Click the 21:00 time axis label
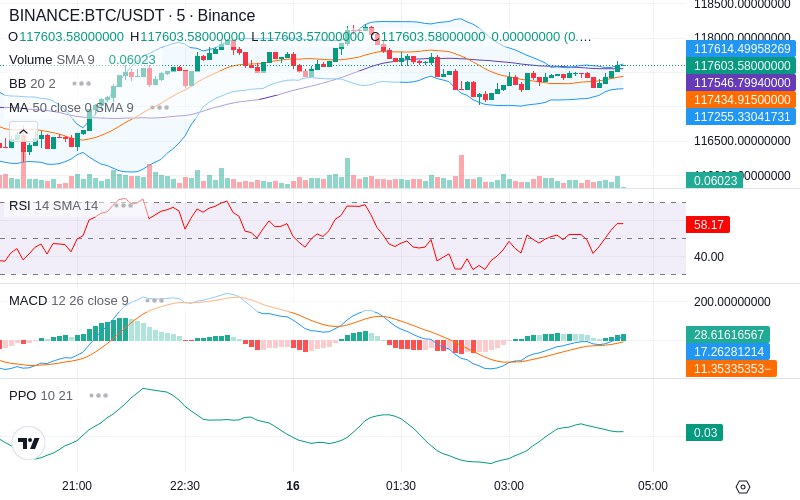The width and height of the screenshot is (800, 500). pyautogui.click(x=77, y=486)
